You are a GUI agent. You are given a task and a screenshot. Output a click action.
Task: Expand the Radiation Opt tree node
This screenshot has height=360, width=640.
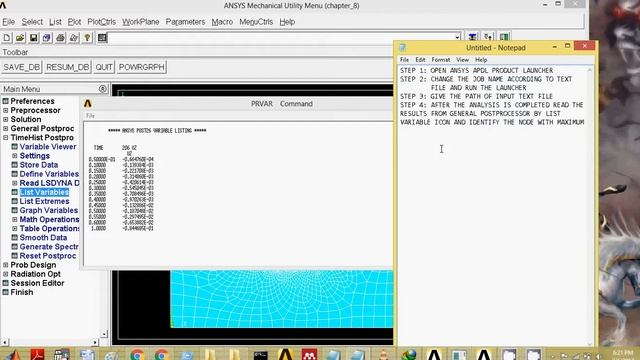pyautogui.click(x=6, y=274)
